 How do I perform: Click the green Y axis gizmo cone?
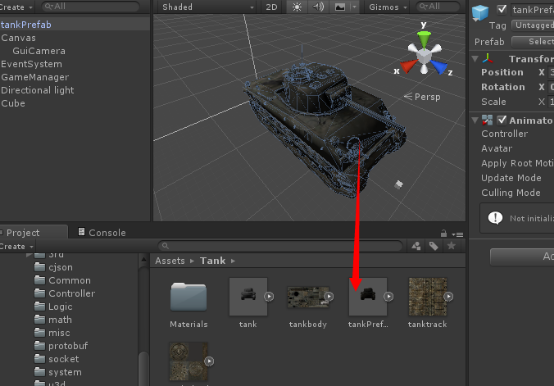pos(424,38)
